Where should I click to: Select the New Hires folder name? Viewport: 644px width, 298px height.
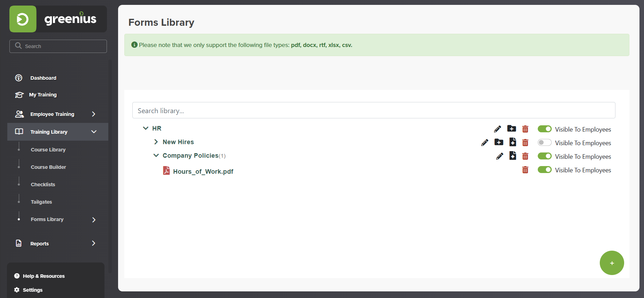(x=178, y=142)
